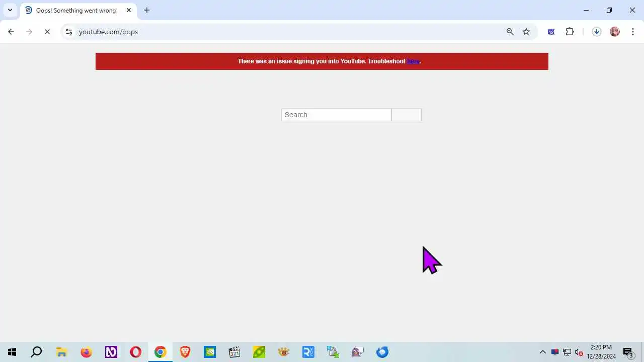Stop loading the page
The width and height of the screenshot is (644, 362).
[47, 32]
